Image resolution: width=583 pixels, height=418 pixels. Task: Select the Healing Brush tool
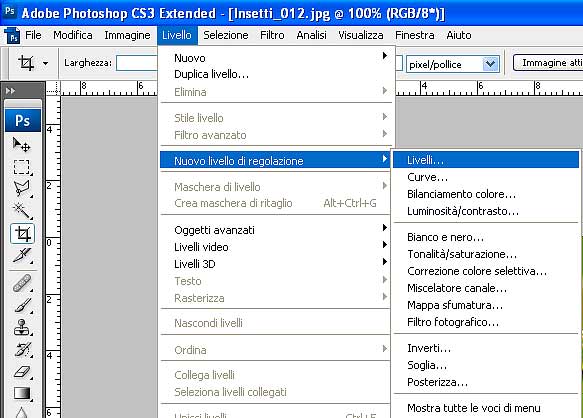[22, 283]
